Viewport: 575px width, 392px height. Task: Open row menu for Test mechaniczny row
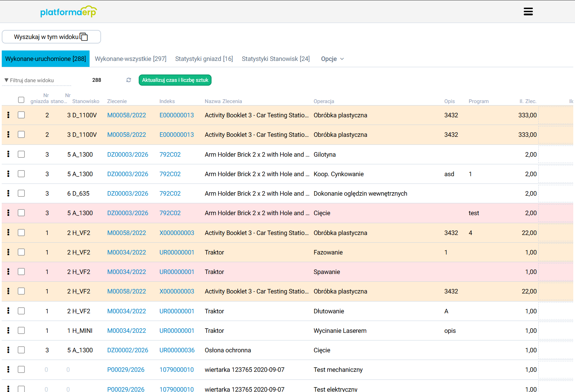pyautogui.click(x=8, y=369)
